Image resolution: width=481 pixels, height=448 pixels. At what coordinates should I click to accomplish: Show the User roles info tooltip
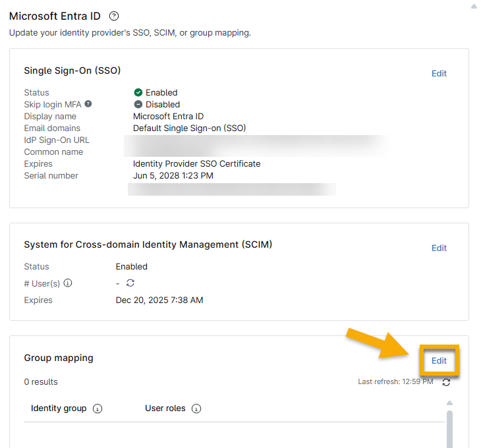click(196, 408)
